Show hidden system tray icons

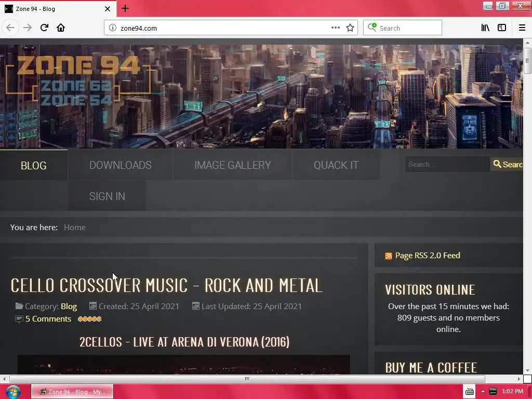[483, 392]
